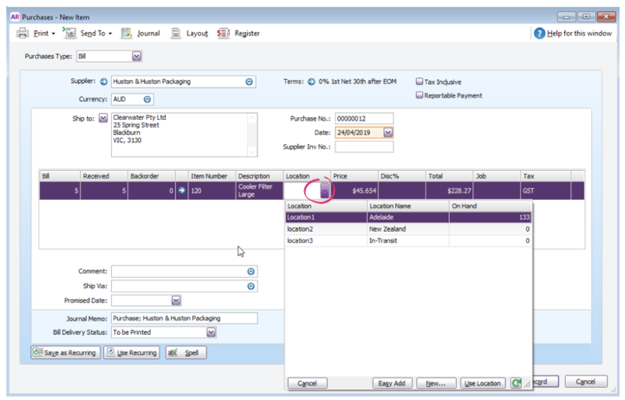Tick the Reportable Payment checkbox
This screenshot has height=400, width=625.
(x=420, y=96)
